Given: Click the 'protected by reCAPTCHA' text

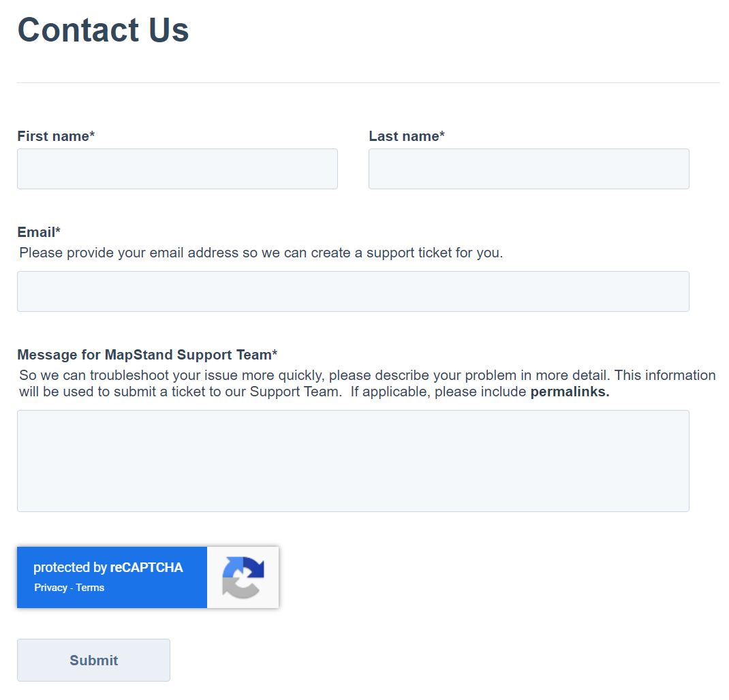Looking at the screenshot, I should pyautogui.click(x=108, y=567).
